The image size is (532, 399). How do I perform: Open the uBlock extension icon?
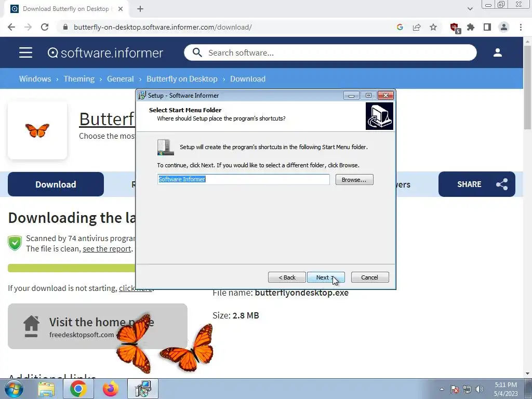click(455, 28)
